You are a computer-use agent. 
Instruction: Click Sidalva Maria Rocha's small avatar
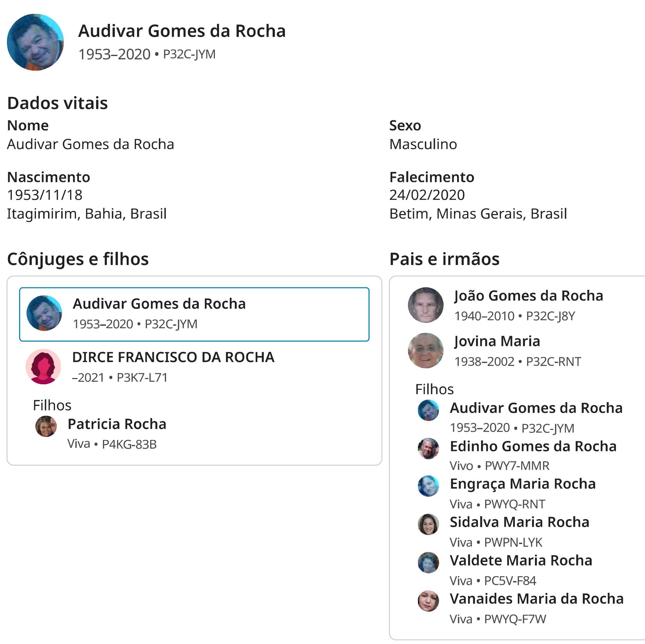[x=428, y=524]
